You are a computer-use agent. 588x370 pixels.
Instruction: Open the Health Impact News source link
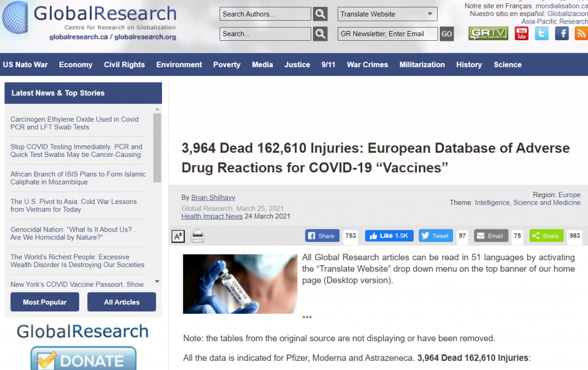(x=212, y=216)
